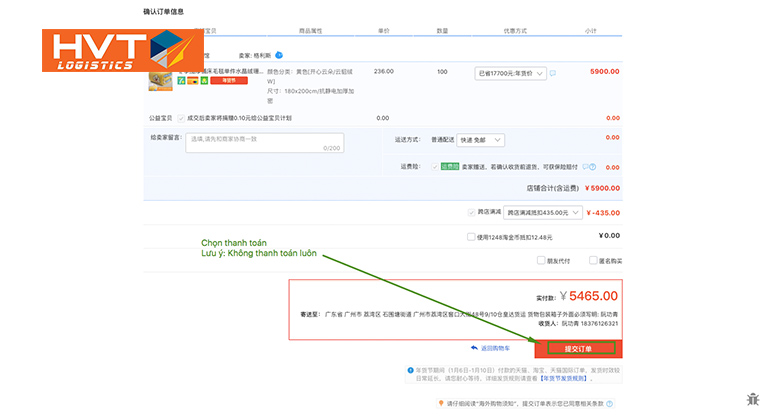
Task: Click the bug icon at bottom right
Action: pos(753,399)
